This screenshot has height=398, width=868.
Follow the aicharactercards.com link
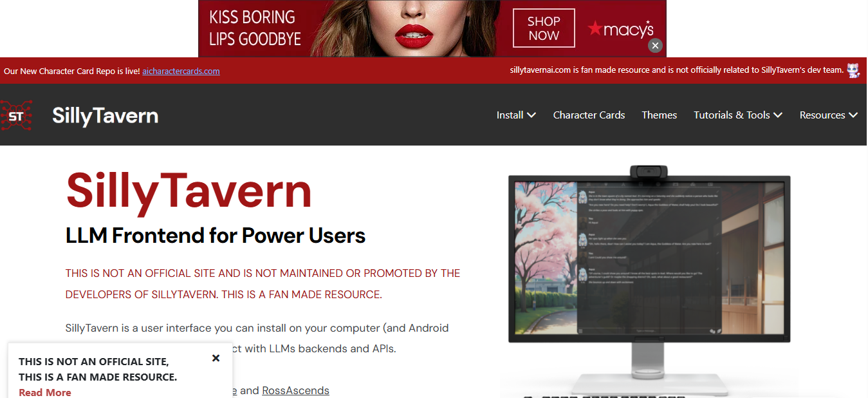(181, 71)
